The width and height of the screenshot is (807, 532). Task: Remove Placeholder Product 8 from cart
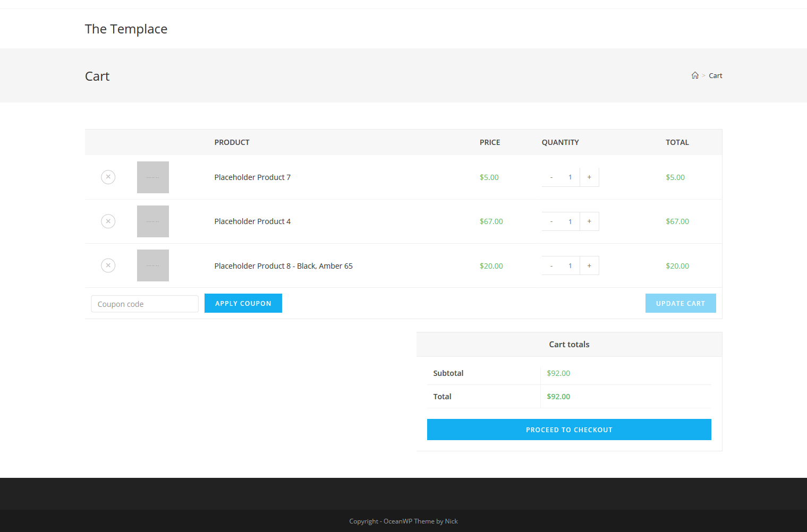[108, 265]
